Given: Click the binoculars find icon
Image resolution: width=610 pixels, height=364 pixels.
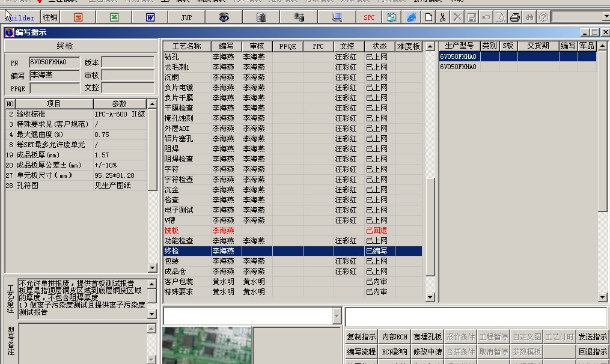Looking at the screenshot, I should 529,17.
